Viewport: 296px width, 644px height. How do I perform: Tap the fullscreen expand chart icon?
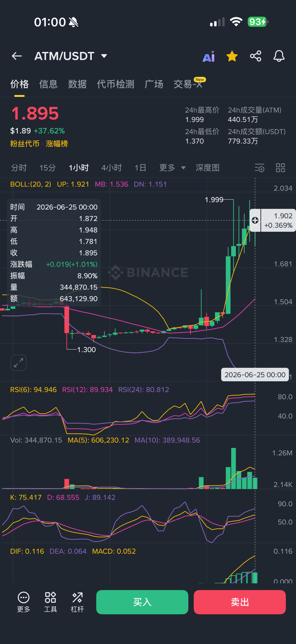tap(19, 363)
